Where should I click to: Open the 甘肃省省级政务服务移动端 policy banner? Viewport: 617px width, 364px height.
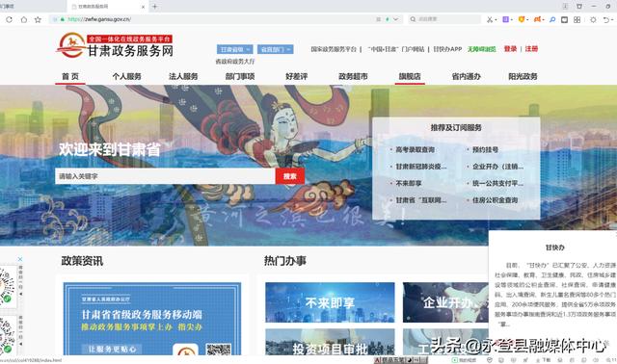coord(152,319)
